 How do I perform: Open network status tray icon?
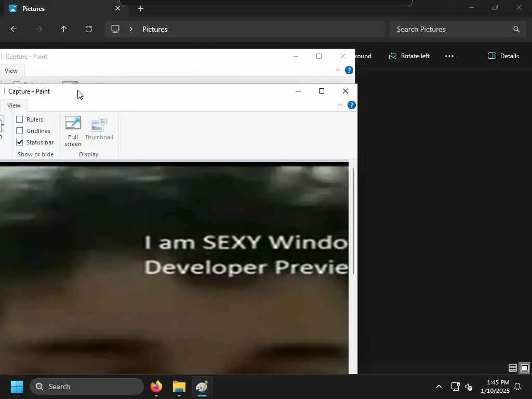tap(455, 387)
